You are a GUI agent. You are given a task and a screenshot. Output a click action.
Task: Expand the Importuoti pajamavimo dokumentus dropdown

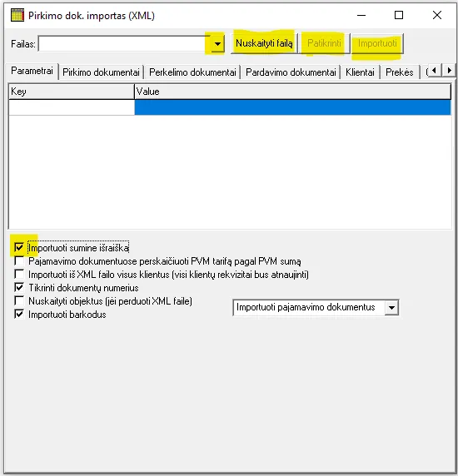[391, 308]
